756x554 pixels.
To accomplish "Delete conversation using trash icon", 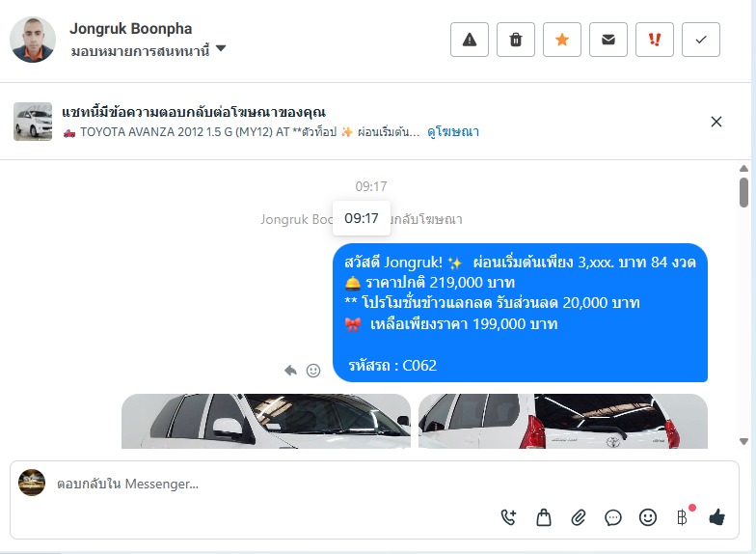I will [x=515, y=40].
